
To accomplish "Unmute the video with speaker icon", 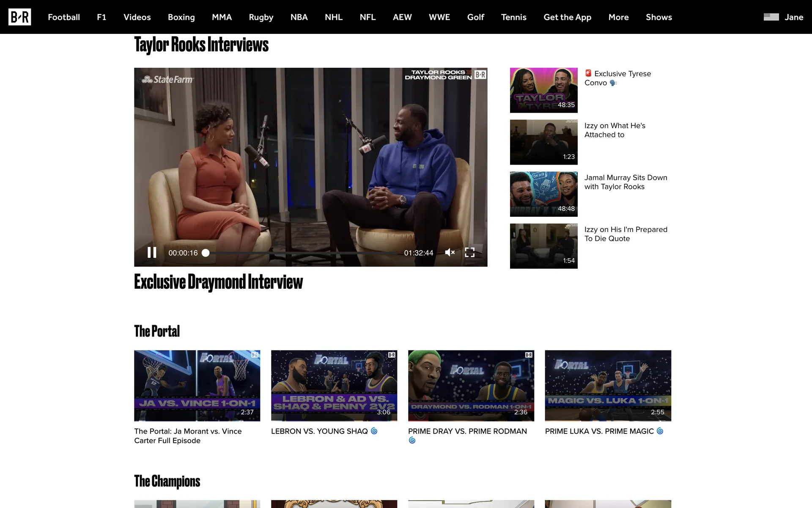I will tap(450, 253).
